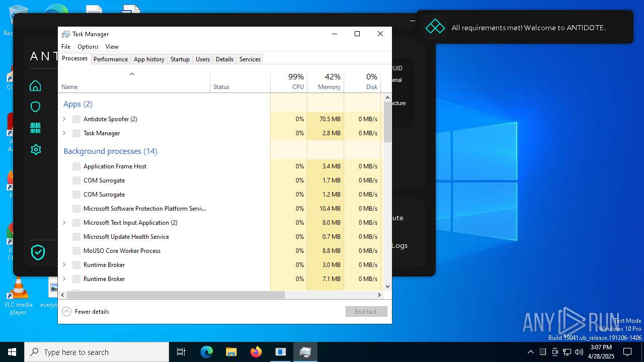Screen dimensions: 644x362
Task: Select the first COM Surrogate row
Action: [220, 180]
